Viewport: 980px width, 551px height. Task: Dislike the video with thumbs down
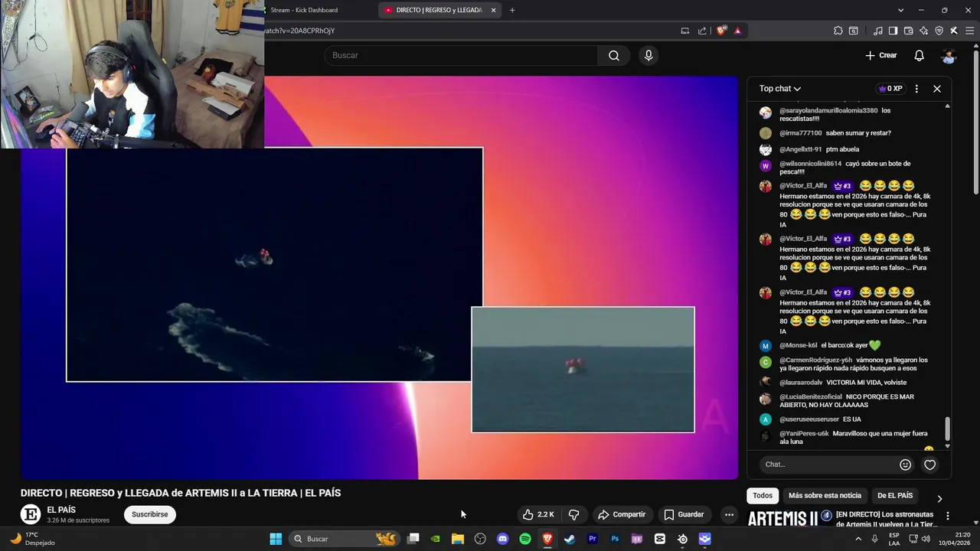573,514
